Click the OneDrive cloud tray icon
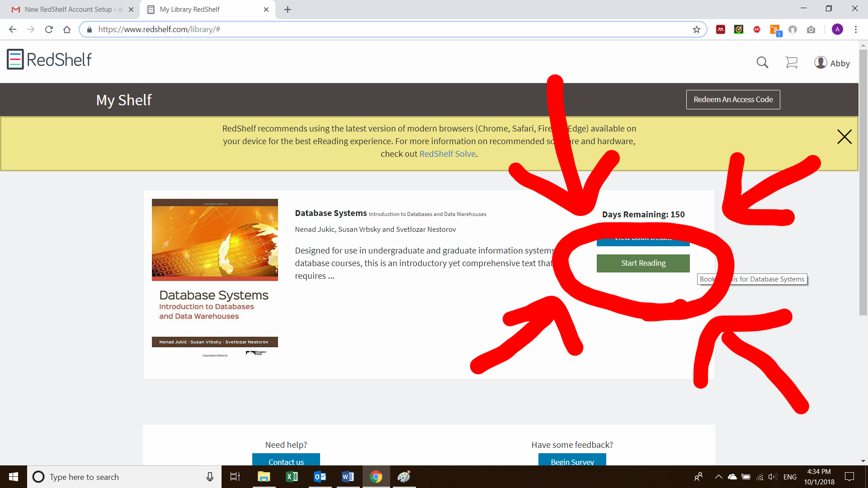This screenshot has height=488, width=868. coord(732,477)
